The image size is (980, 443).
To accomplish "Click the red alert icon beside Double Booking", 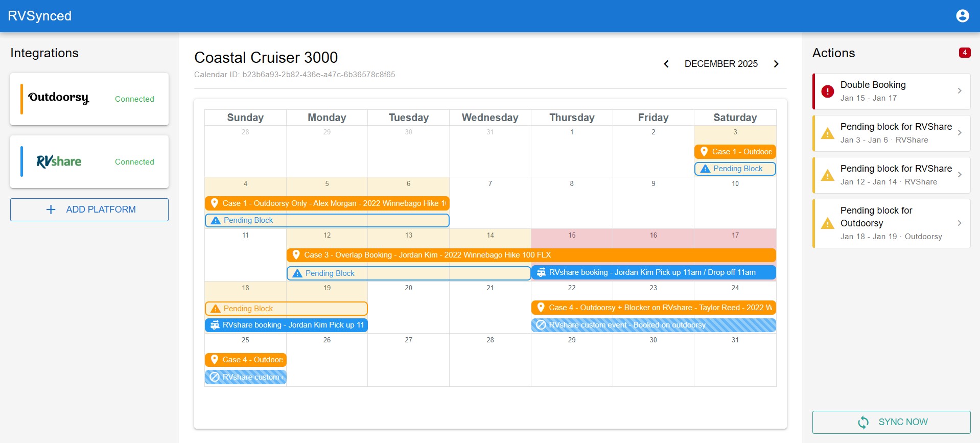I will pyautogui.click(x=828, y=91).
